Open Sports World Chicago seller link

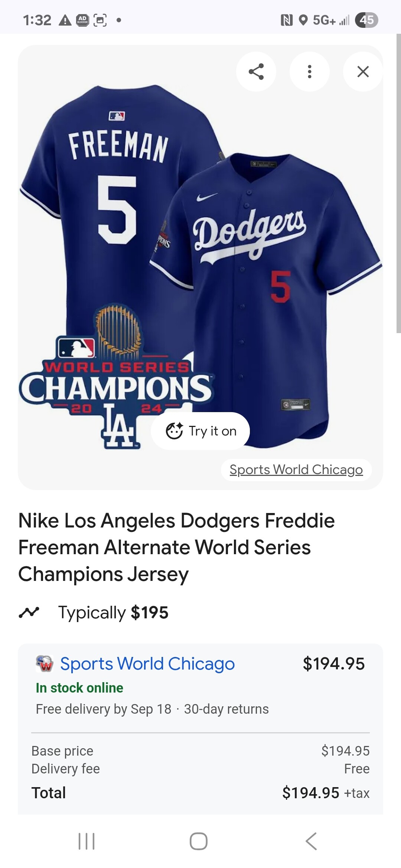pos(147,664)
